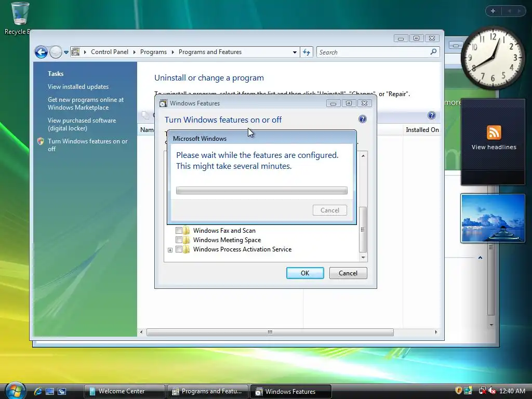Click greyed Cancel in the progress dialog

coord(330,210)
